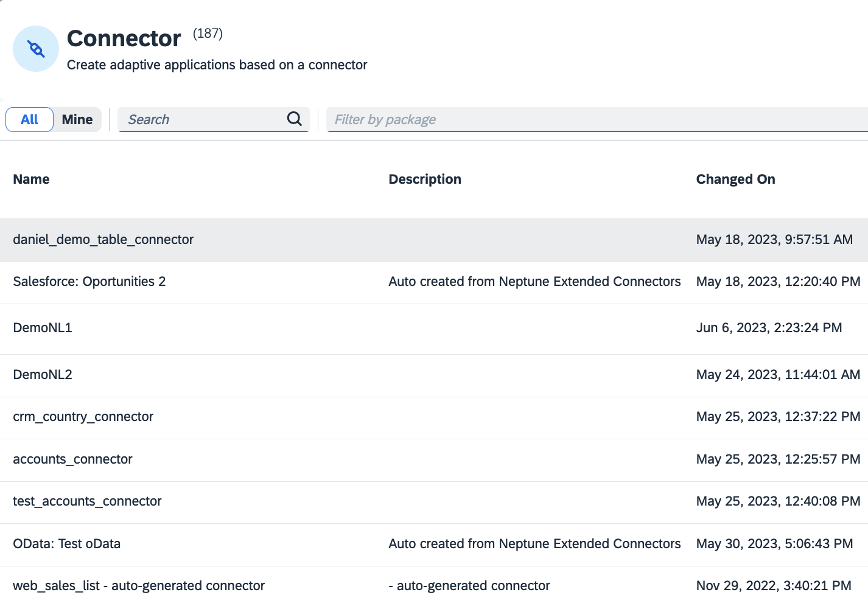Open the DemoNL1 connector
This screenshot has width=868, height=606.
click(42, 327)
